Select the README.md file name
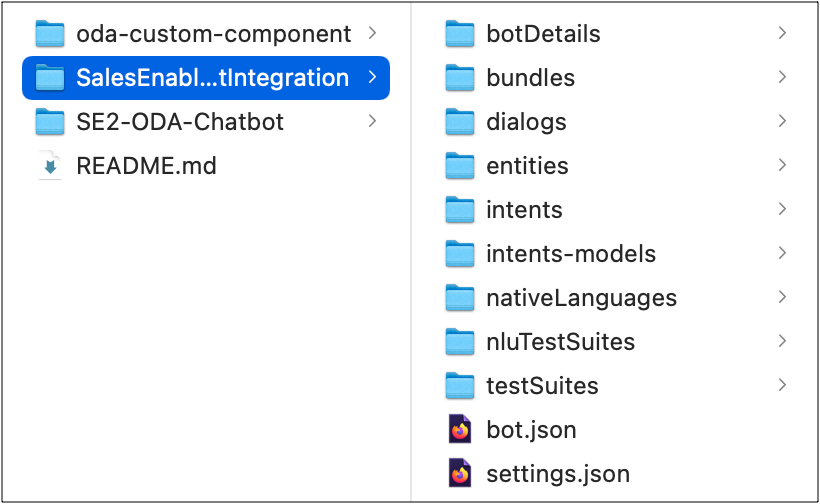The height and width of the screenshot is (504, 820). pyautogui.click(x=146, y=166)
